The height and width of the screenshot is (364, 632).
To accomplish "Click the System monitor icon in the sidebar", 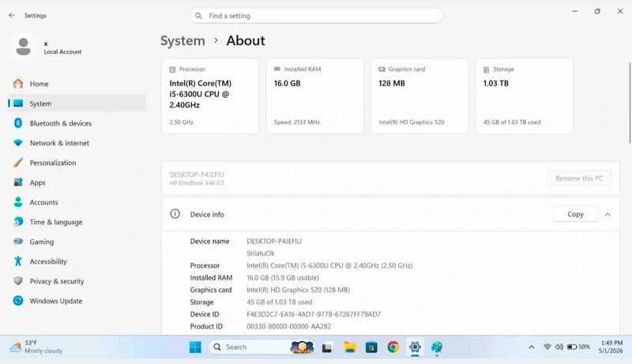I will pos(18,103).
